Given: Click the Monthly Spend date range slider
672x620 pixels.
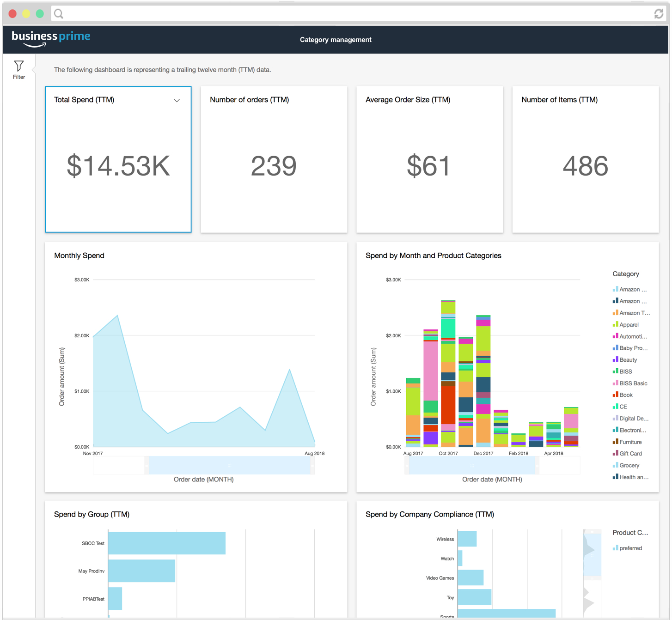Looking at the screenshot, I should pyautogui.click(x=230, y=465).
